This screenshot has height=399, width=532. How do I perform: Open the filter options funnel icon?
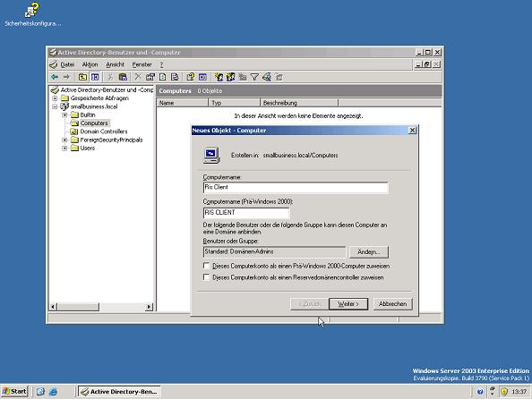click(254, 77)
